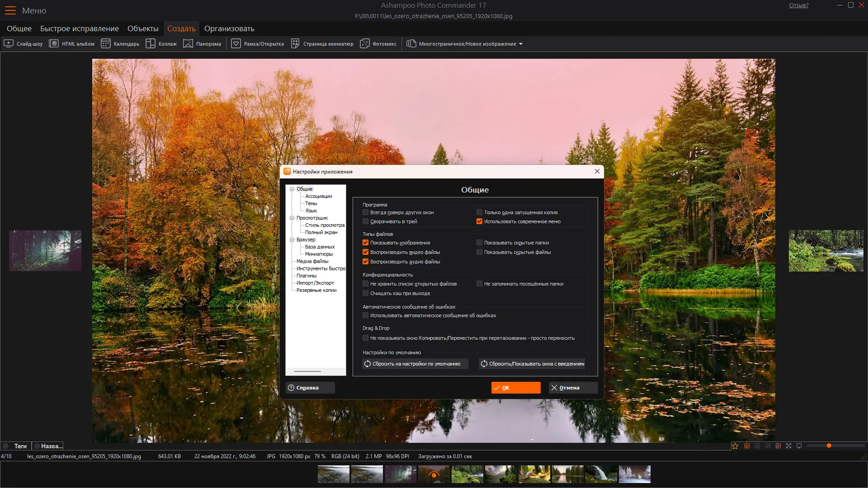This screenshot has height=488, width=868.
Task: Uncheck 'Использовать современное меню' checkbox
Action: [479, 221]
